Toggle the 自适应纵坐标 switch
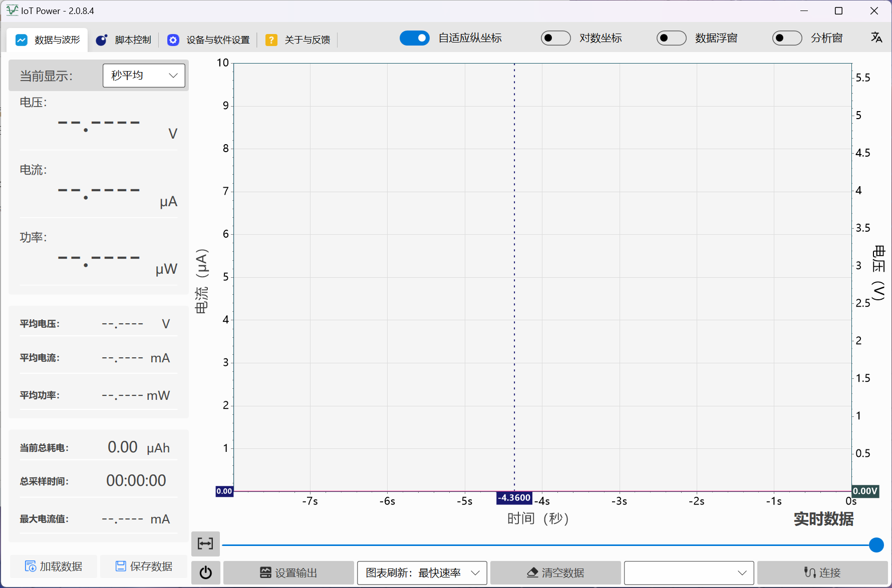 (414, 38)
